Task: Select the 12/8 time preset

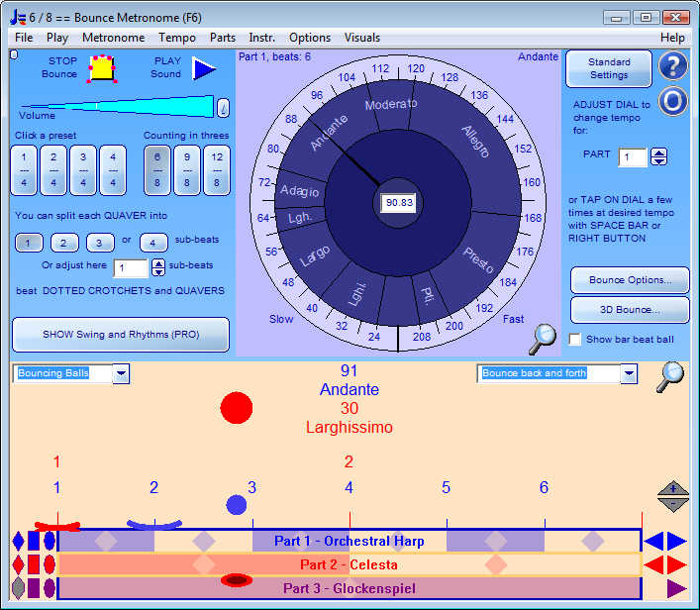Action: pos(217,170)
